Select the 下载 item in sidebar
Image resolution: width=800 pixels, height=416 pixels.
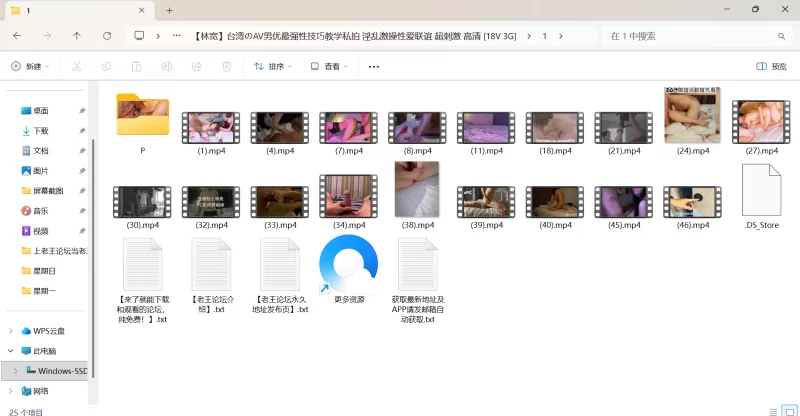41,130
